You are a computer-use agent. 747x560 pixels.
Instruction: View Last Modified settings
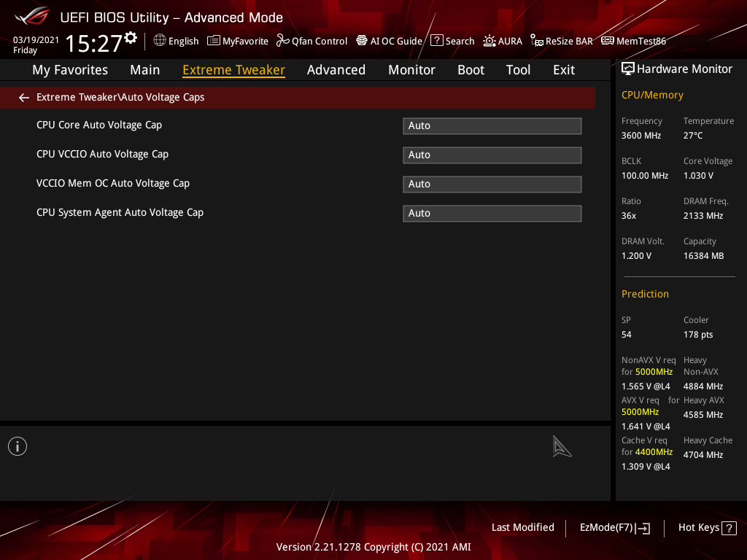(522, 528)
